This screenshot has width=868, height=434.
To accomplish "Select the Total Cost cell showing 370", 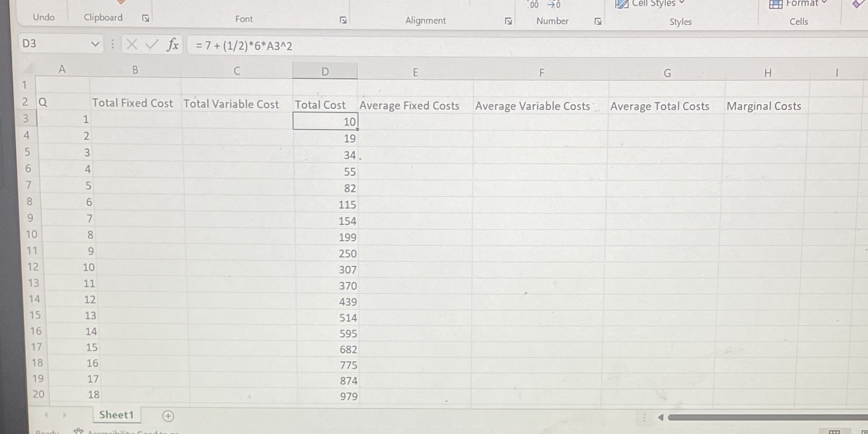I will tap(328, 286).
